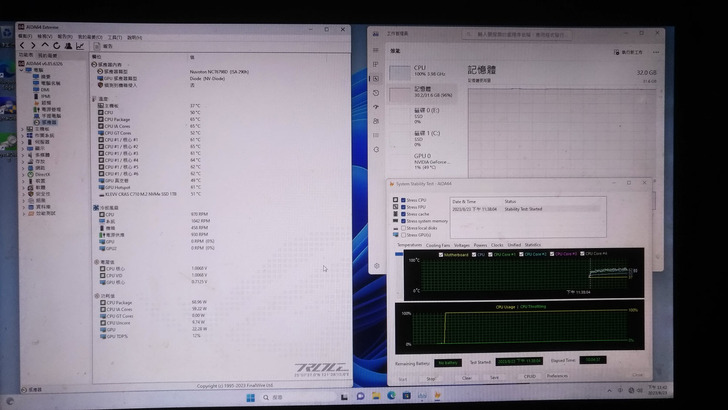Uncheck Stress CPU checkbox
Viewport: 728px width, 410px height.
click(403, 200)
